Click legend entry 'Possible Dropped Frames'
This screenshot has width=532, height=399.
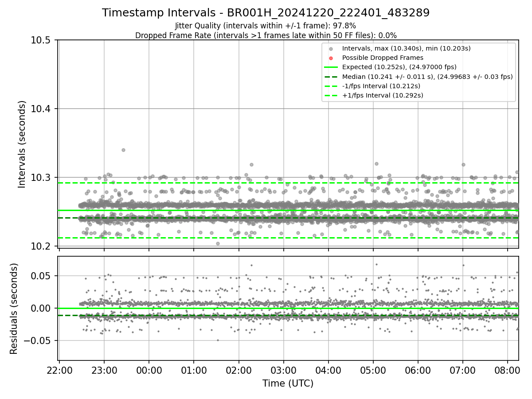coord(383,58)
